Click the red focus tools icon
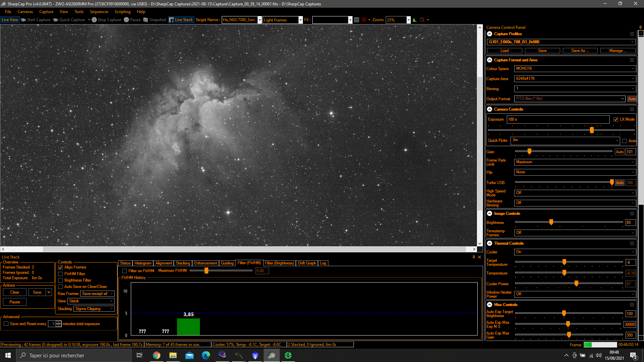The height and width of the screenshot is (362, 644). (422, 20)
